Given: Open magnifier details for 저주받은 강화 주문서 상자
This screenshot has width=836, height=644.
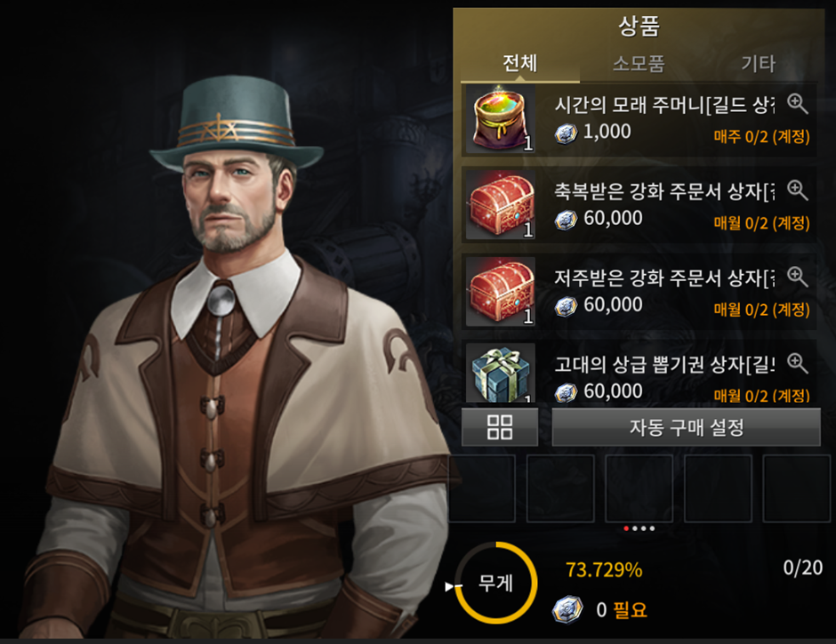Looking at the screenshot, I should point(797,277).
